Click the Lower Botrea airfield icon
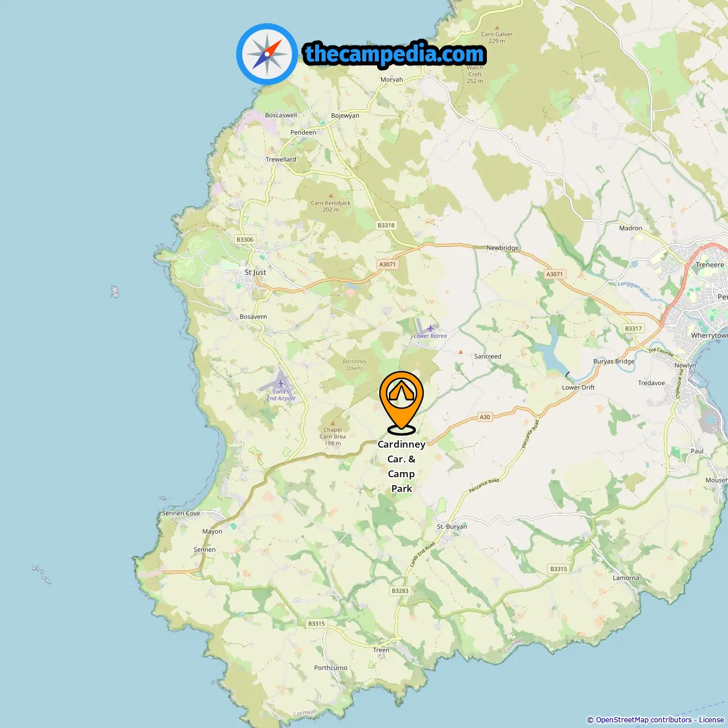The image size is (728, 728). [x=430, y=328]
